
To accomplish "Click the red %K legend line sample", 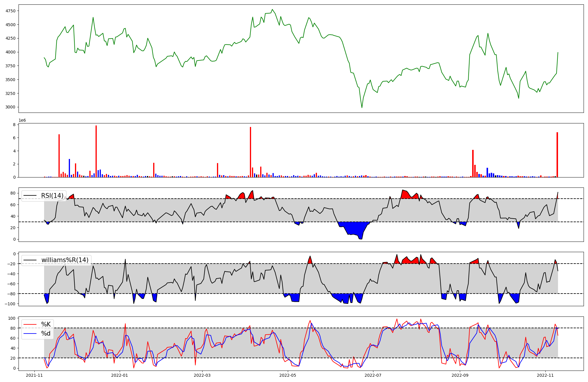I will 30,324.
